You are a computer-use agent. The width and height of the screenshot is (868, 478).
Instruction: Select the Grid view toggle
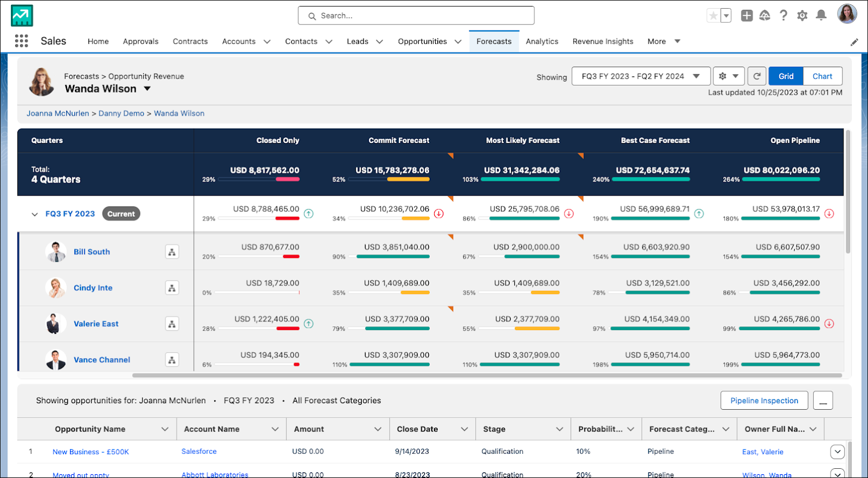point(786,76)
